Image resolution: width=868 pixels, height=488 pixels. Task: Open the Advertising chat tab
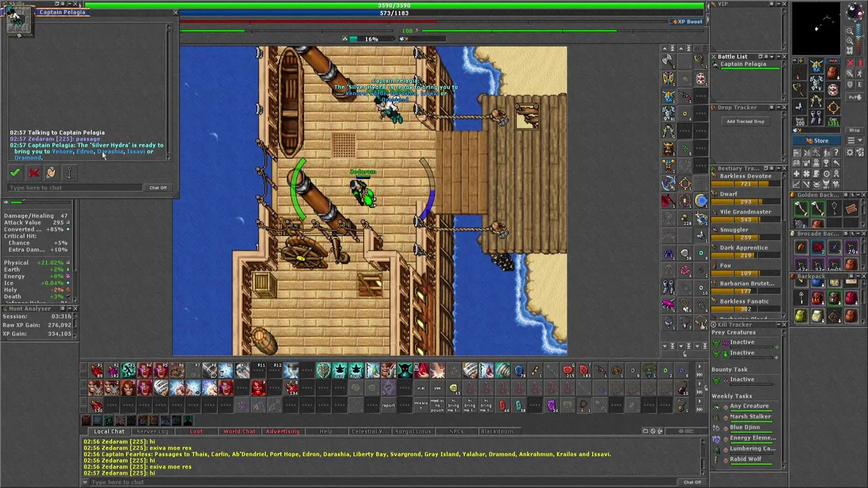point(283,431)
